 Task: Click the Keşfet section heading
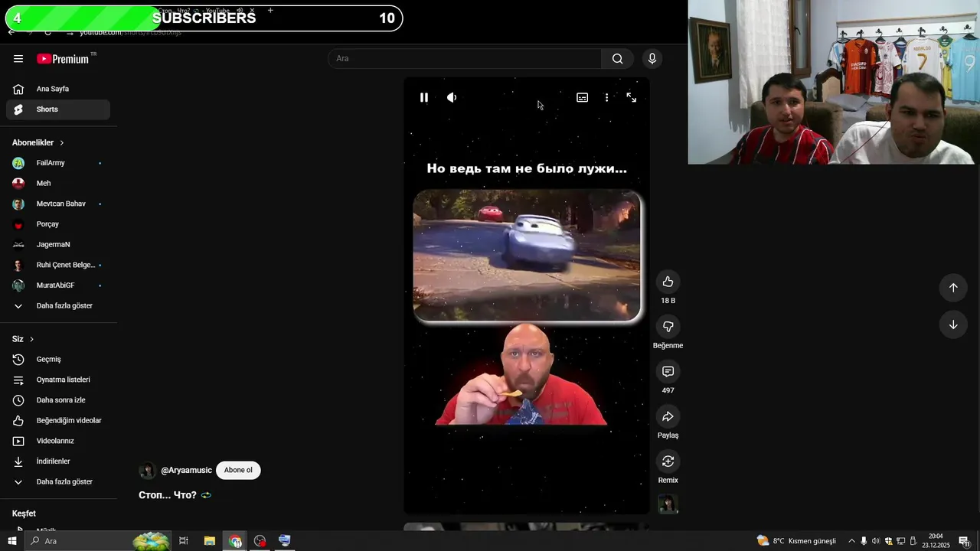(x=24, y=514)
